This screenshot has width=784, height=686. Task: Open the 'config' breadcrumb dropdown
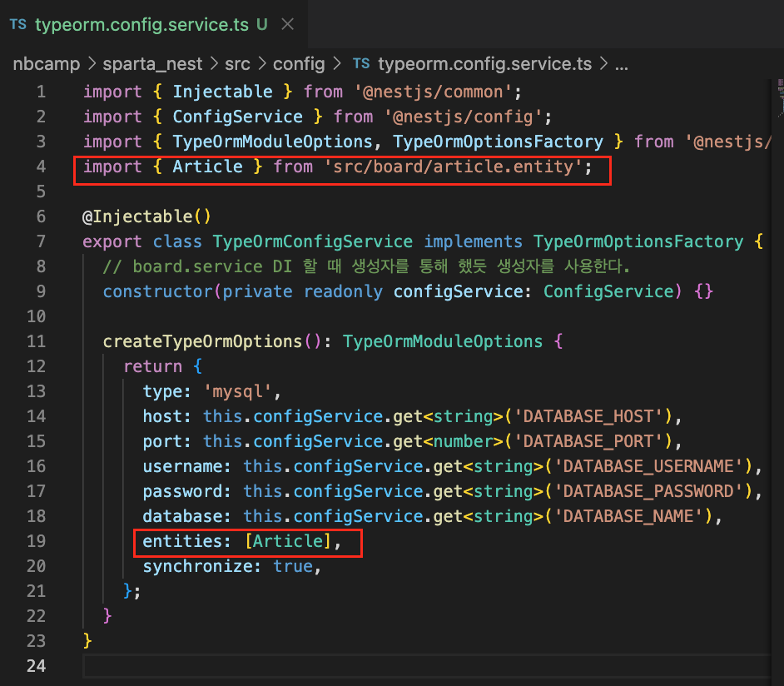tap(299, 63)
